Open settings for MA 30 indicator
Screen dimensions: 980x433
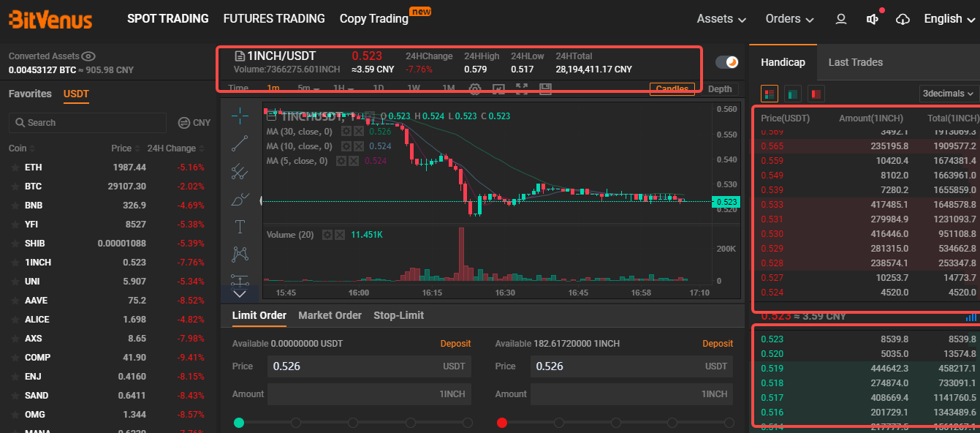coord(346,132)
